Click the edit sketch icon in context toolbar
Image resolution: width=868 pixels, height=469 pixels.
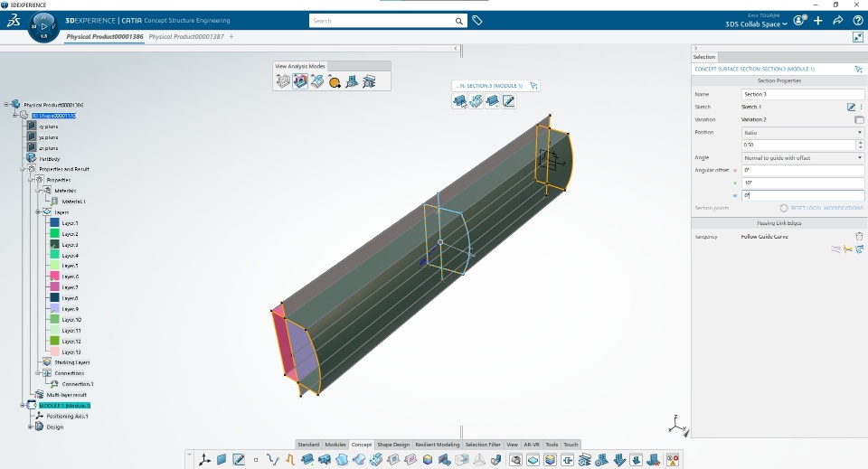[x=509, y=101]
